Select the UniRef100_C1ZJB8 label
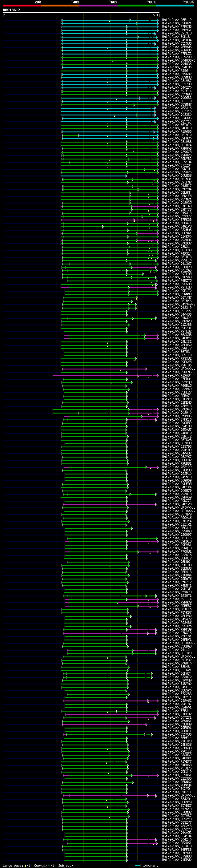Image resolution: width=197 pixels, height=868 pixels. click(x=177, y=325)
